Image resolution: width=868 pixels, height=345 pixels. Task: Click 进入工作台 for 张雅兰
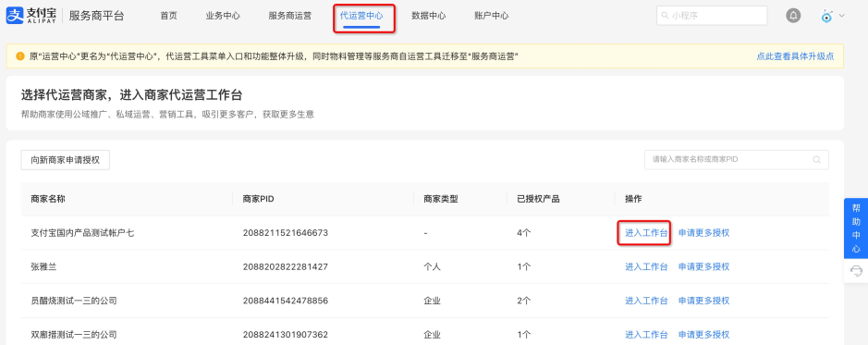646,266
